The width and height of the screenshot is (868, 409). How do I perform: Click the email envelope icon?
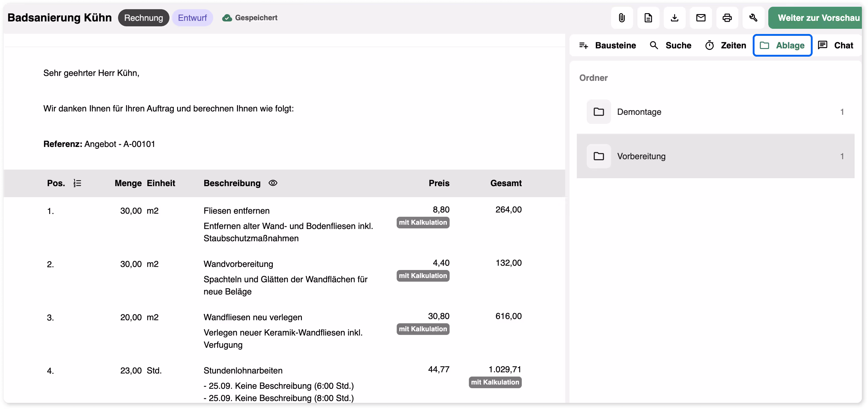pyautogui.click(x=700, y=18)
